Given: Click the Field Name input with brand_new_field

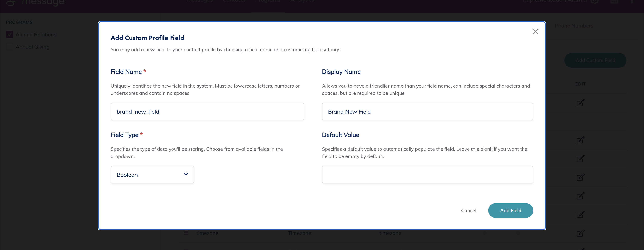Looking at the screenshot, I should pos(207,112).
